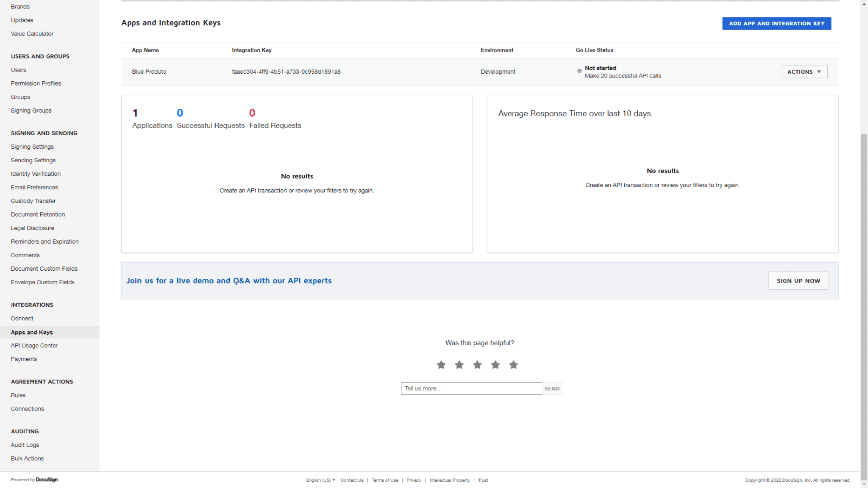Image resolution: width=868 pixels, height=488 pixels.
Task: Click the Not started status dot
Action: point(579,71)
